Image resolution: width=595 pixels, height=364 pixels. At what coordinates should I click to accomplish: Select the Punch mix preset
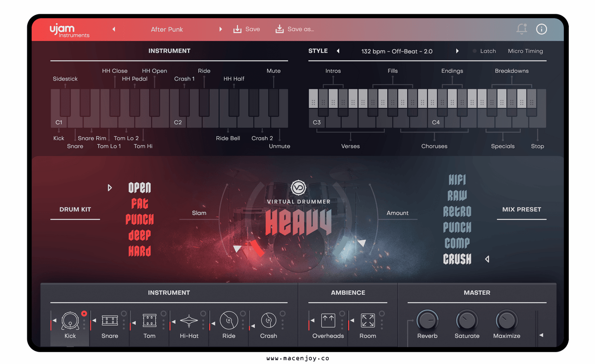(457, 227)
